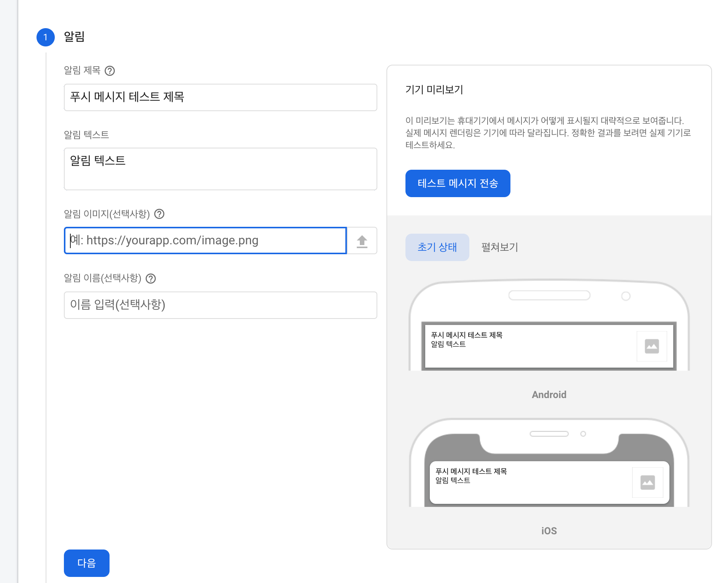Click the step 1 circle badge
This screenshot has height=583, width=728.
[46, 37]
